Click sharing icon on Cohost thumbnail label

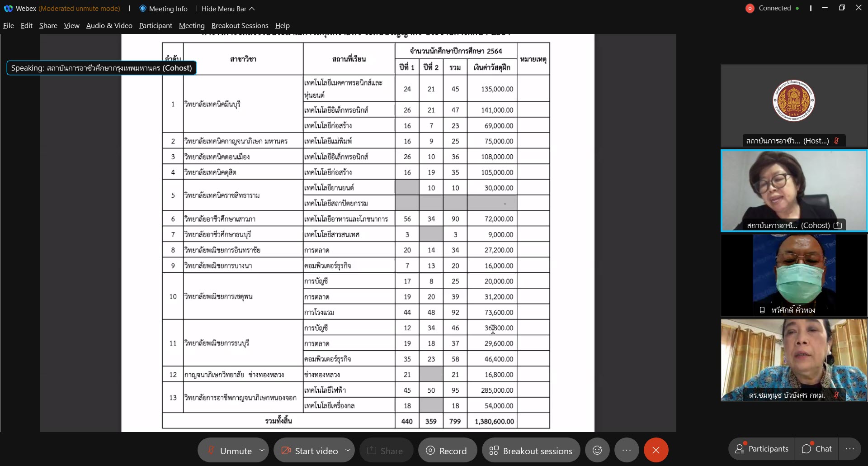[x=838, y=225]
